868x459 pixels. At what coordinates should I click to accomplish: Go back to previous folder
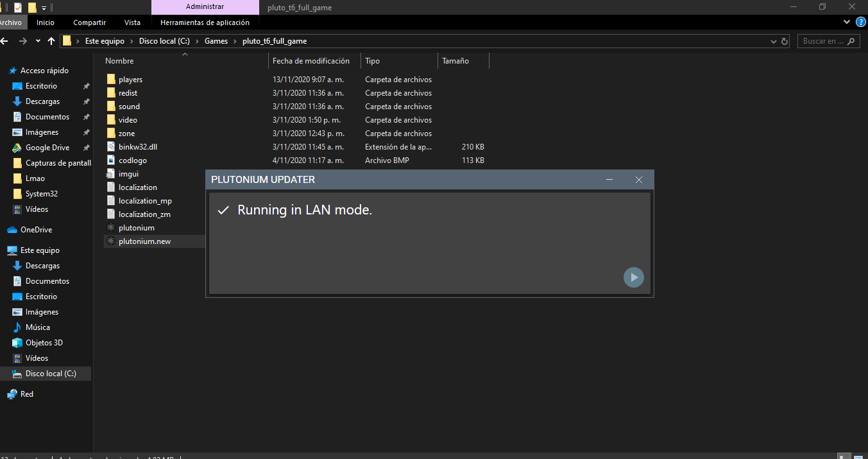click(x=5, y=41)
